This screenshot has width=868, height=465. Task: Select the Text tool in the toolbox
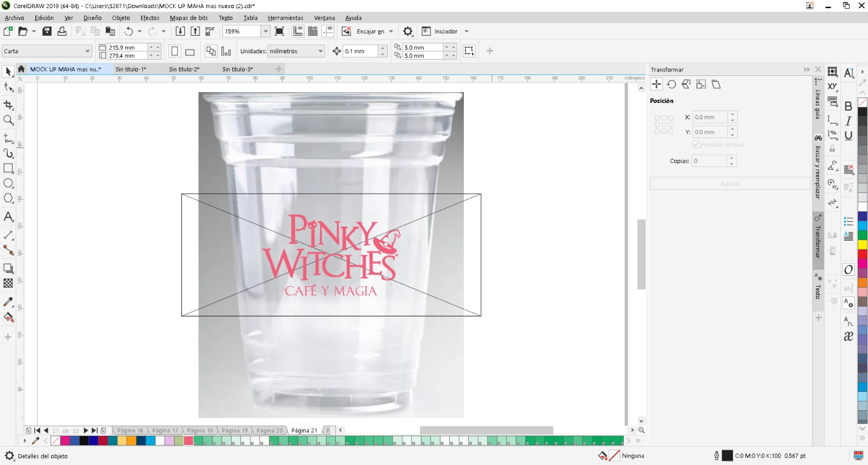click(x=8, y=217)
